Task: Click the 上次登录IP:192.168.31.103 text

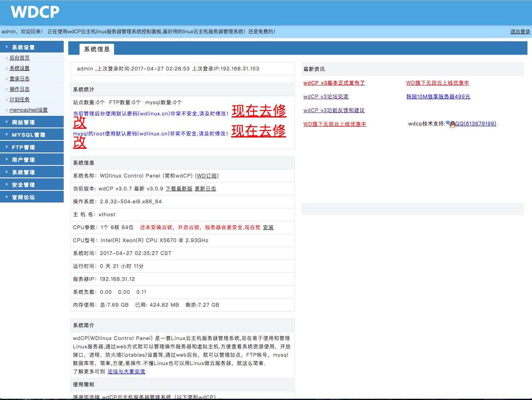Action: 225,69
